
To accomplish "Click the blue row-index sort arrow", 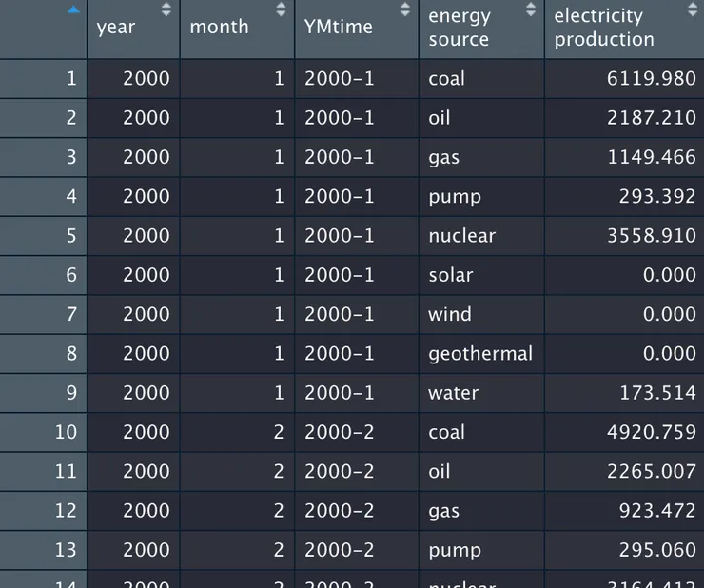I will (x=74, y=10).
